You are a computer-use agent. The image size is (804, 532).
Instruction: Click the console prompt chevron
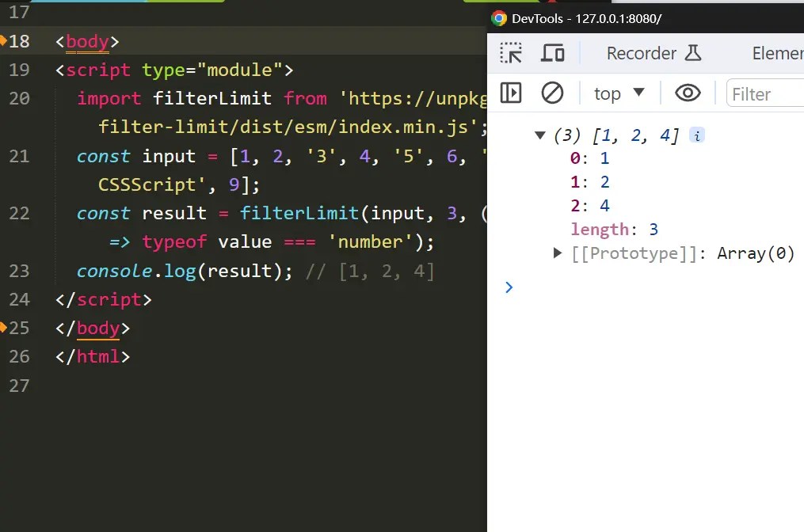(509, 287)
